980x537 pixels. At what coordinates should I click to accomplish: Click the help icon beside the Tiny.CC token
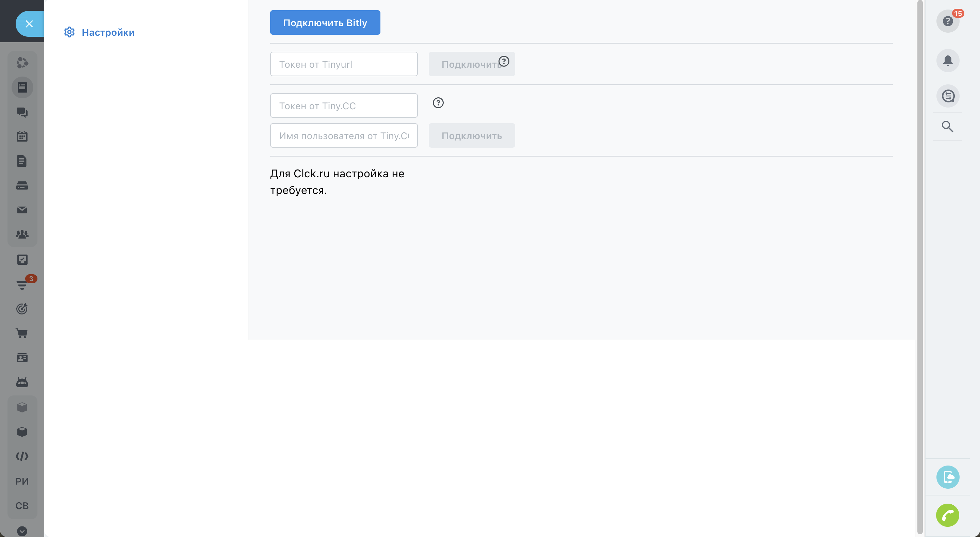tap(438, 103)
